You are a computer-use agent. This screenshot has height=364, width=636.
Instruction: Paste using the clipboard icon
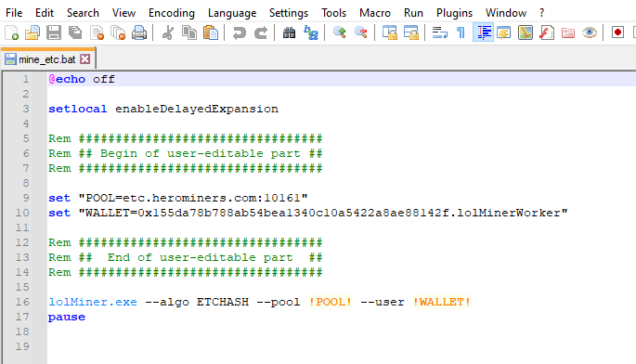(211, 32)
